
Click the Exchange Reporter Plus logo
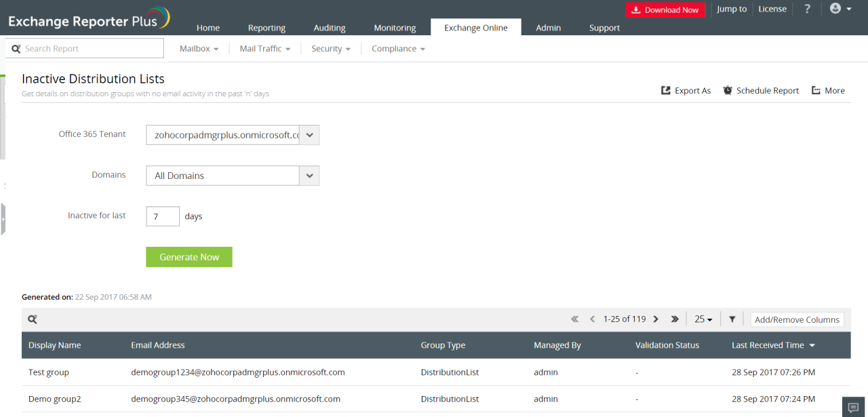click(88, 18)
